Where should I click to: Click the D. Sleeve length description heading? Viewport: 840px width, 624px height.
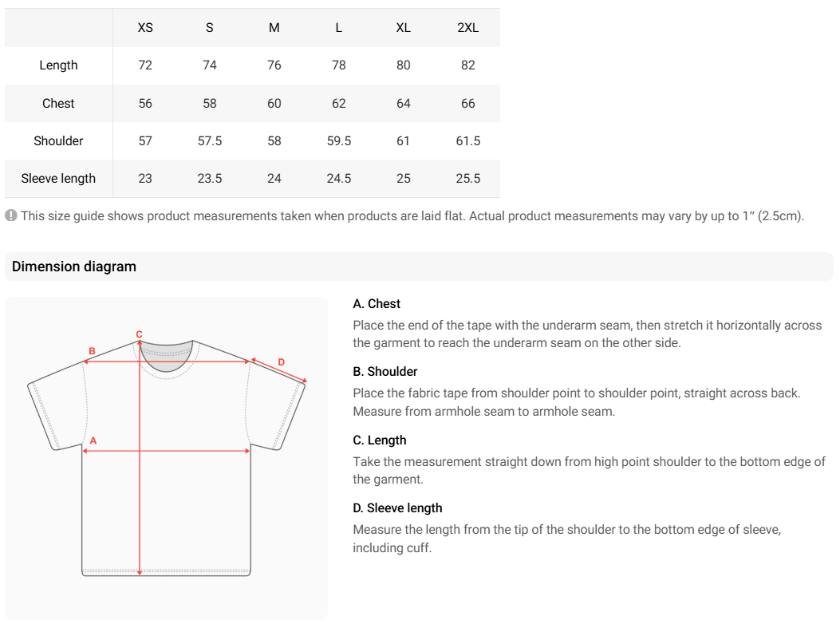point(397,508)
